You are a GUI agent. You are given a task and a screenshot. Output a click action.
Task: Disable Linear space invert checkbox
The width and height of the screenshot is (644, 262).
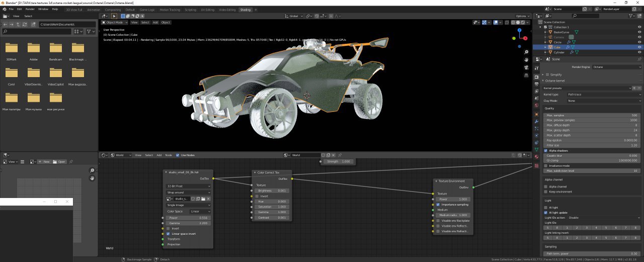click(169, 234)
